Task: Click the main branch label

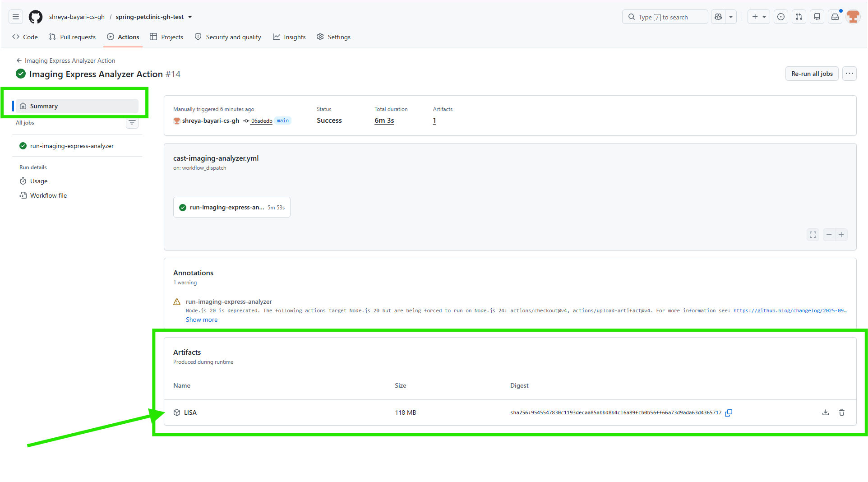Action: pyautogui.click(x=283, y=121)
